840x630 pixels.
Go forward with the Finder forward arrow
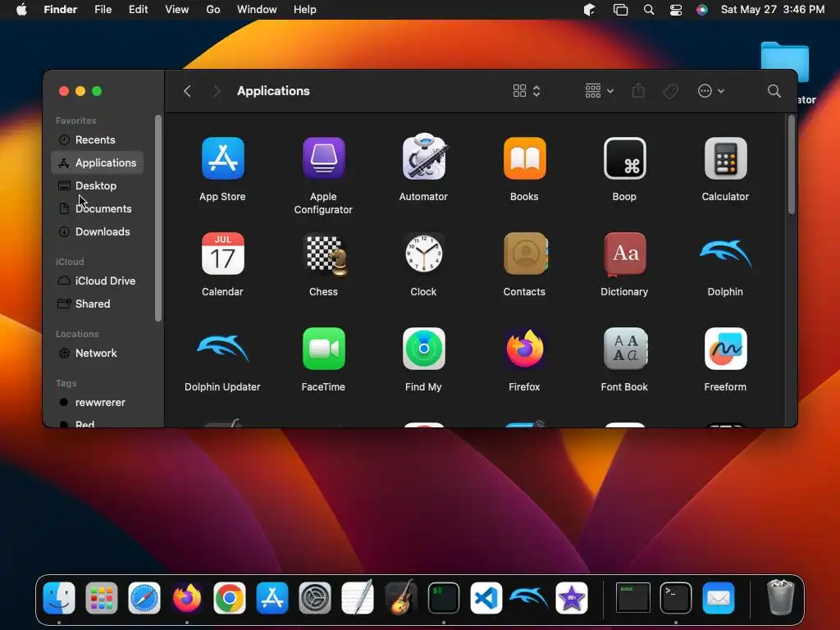pos(217,91)
